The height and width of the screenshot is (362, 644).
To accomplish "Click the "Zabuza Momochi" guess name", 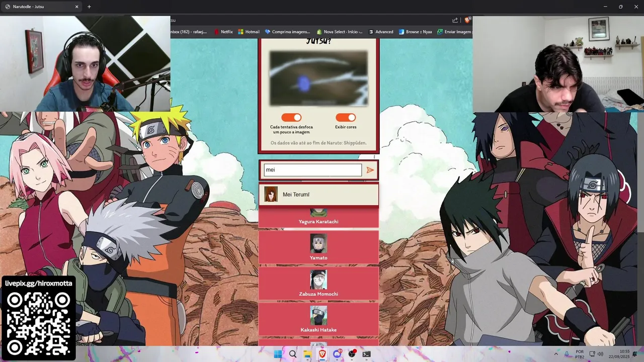I will pyautogui.click(x=318, y=294).
